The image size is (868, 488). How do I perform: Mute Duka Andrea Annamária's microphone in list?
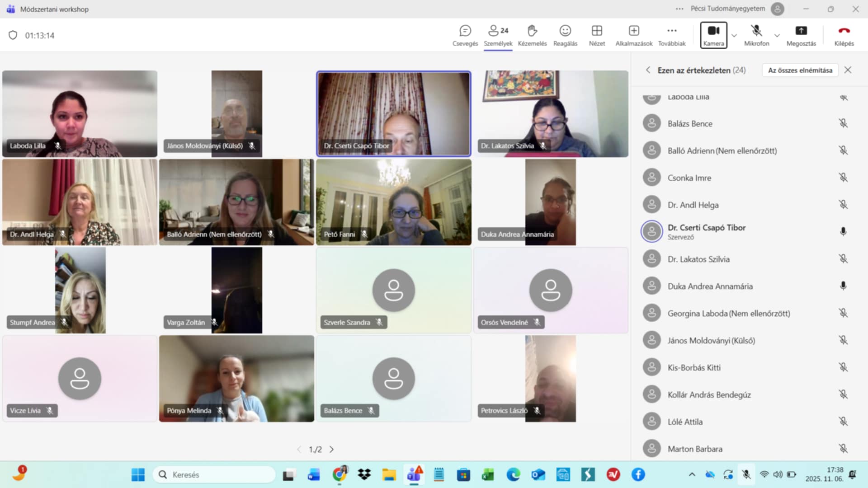pos(843,286)
